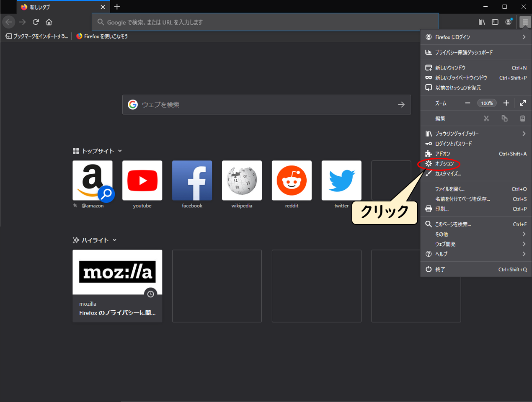Select Firefox にログイン menu entry

point(476,37)
